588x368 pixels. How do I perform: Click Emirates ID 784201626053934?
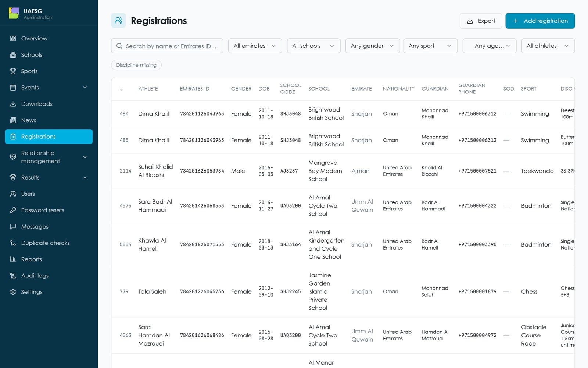[x=202, y=171]
